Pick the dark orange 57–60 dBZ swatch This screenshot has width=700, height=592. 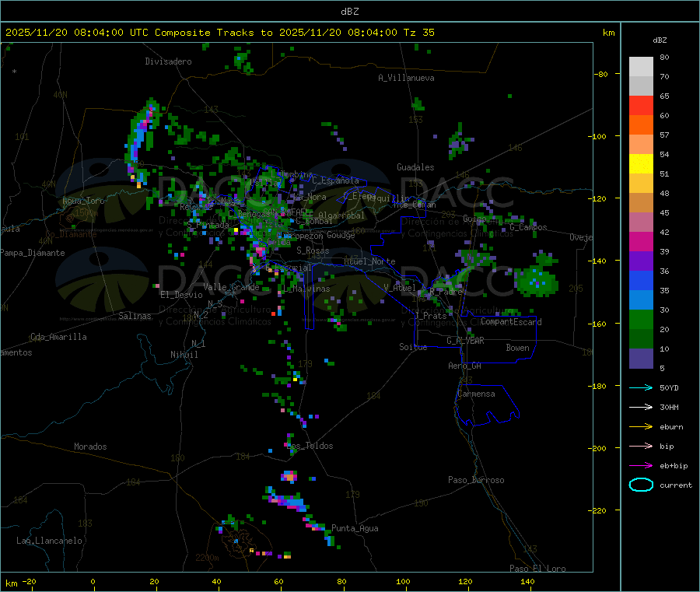[641, 125]
